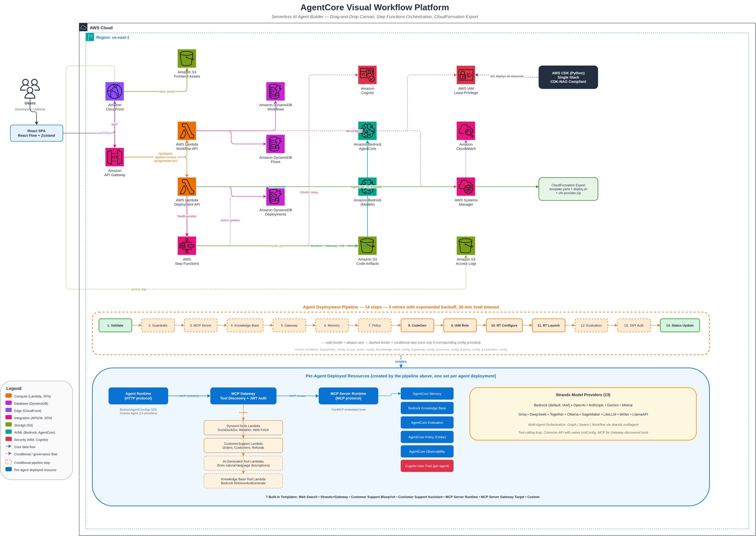Select pipeline step 7. Policy
Viewport: 756px width, 536px height.
374,325
